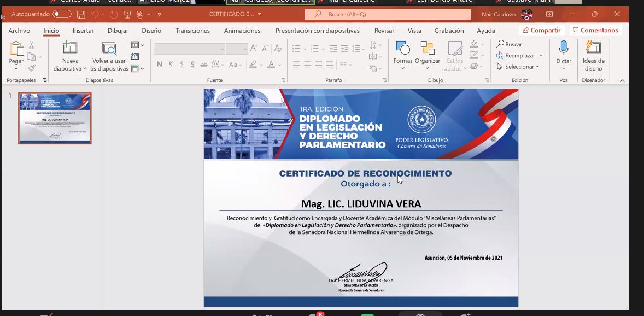Toggle touch/mouse mode icon
The width and height of the screenshot is (644, 316).
pos(139,14)
